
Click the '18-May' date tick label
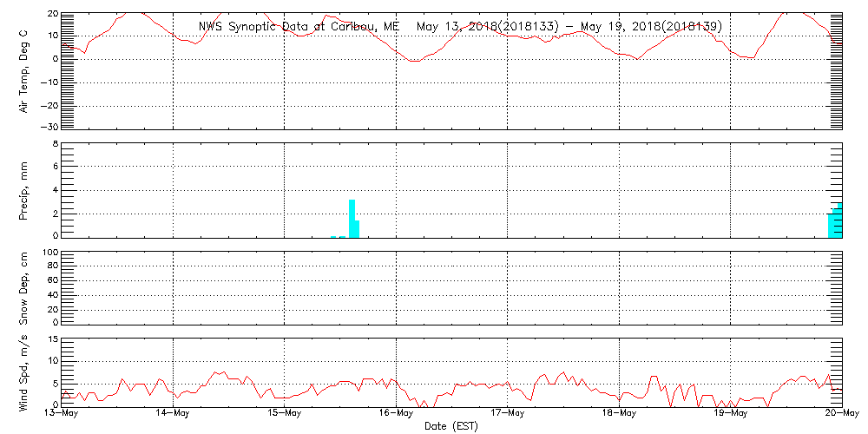pyautogui.click(x=619, y=415)
